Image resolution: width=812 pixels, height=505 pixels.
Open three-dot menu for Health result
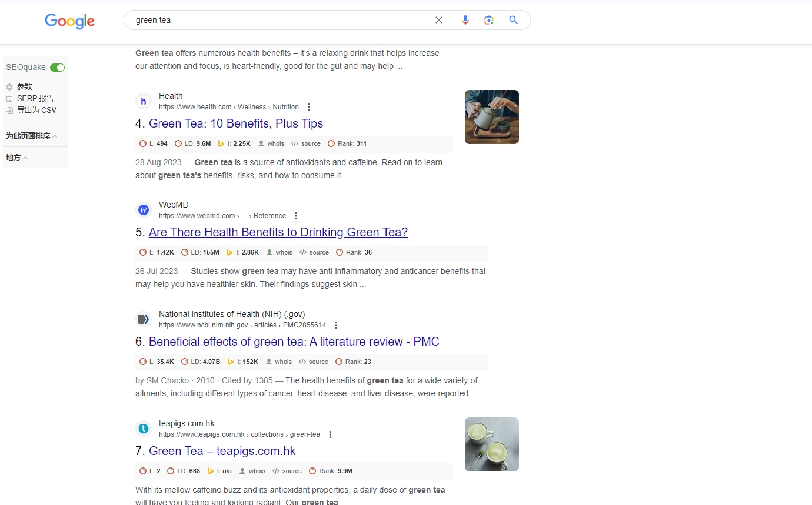[309, 107]
